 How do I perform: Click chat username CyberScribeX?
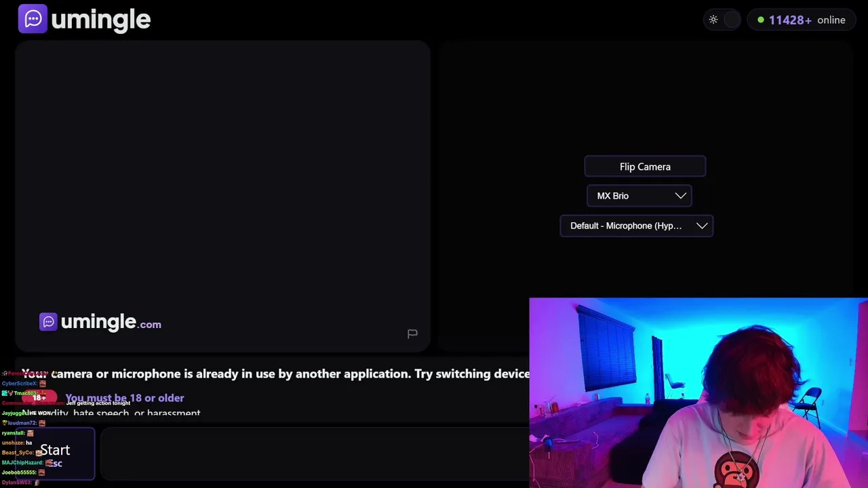point(19,384)
